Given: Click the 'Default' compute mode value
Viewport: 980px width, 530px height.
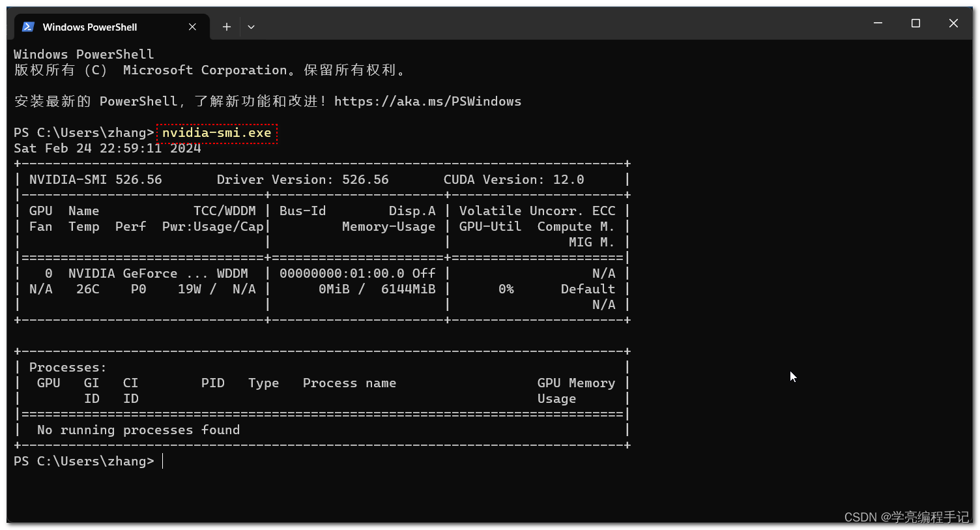Looking at the screenshot, I should (588, 289).
